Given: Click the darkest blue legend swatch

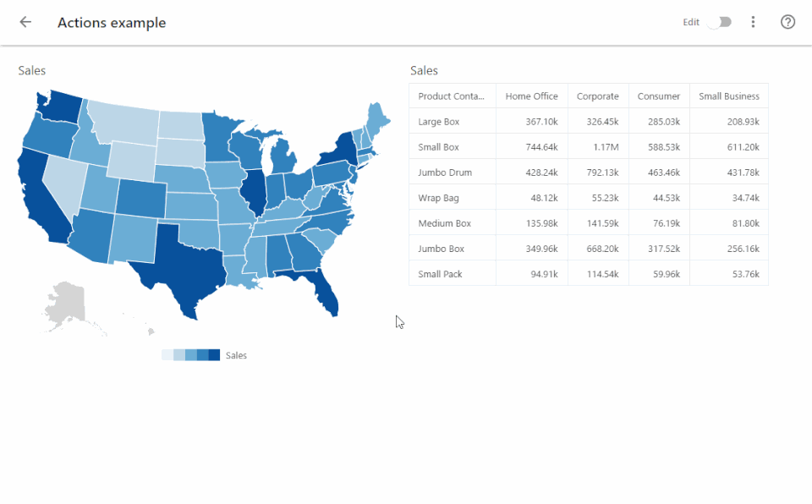Looking at the screenshot, I should 214,355.
